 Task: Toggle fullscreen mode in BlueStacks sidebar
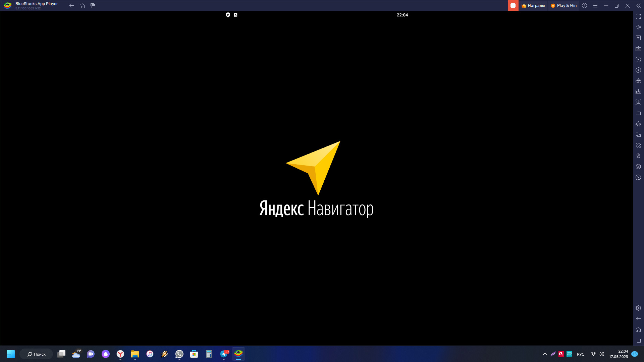tap(638, 16)
